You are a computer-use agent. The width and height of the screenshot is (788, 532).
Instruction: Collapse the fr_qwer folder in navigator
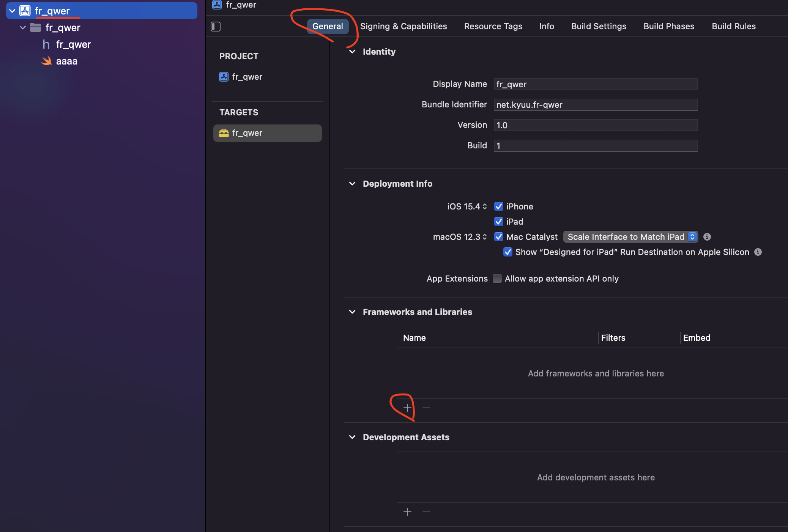pyautogui.click(x=23, y=28)
